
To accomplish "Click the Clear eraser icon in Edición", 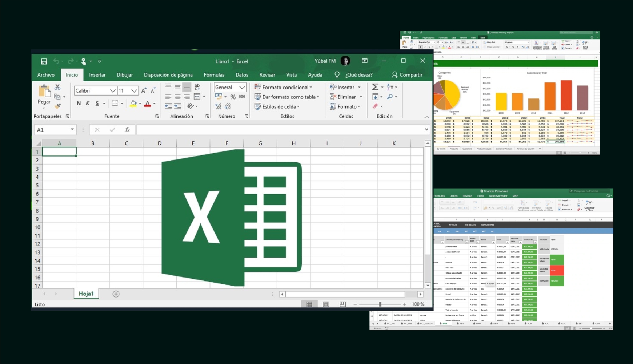I will point(375,106).
